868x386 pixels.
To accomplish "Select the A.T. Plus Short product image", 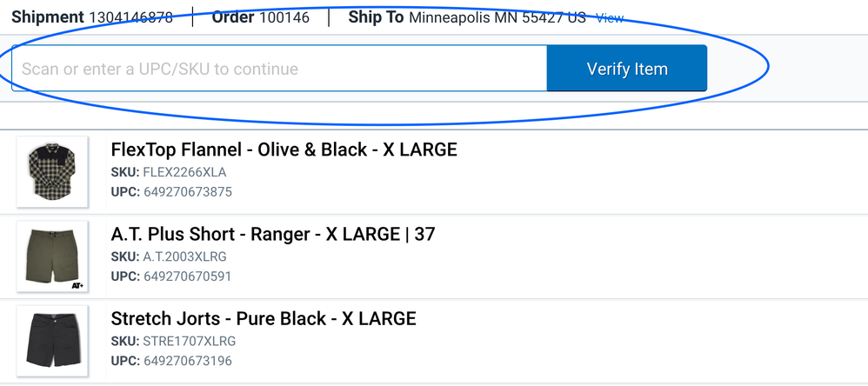I will (x=52, y=256).
